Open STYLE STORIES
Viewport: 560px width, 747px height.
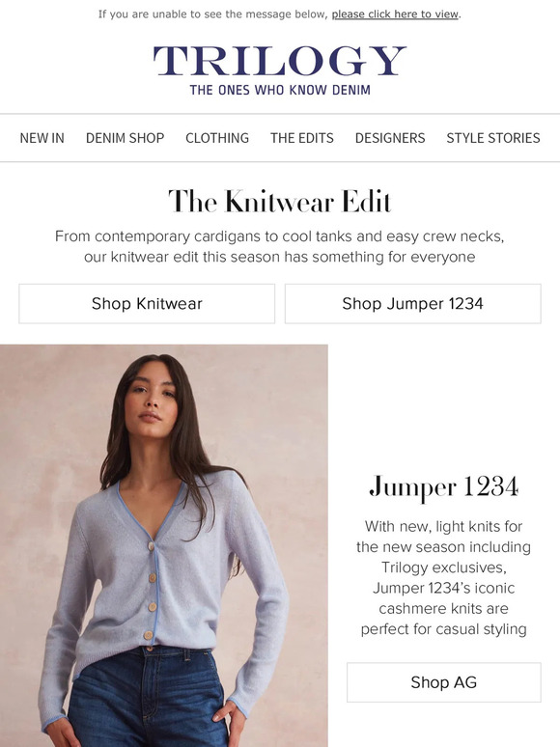[x=493, y=138]
